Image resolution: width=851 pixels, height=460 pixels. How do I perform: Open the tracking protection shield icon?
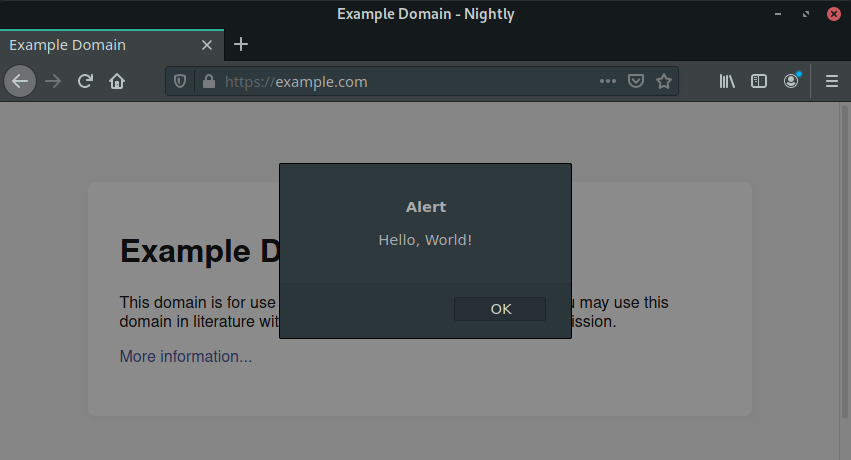click(x=181, y=82)
